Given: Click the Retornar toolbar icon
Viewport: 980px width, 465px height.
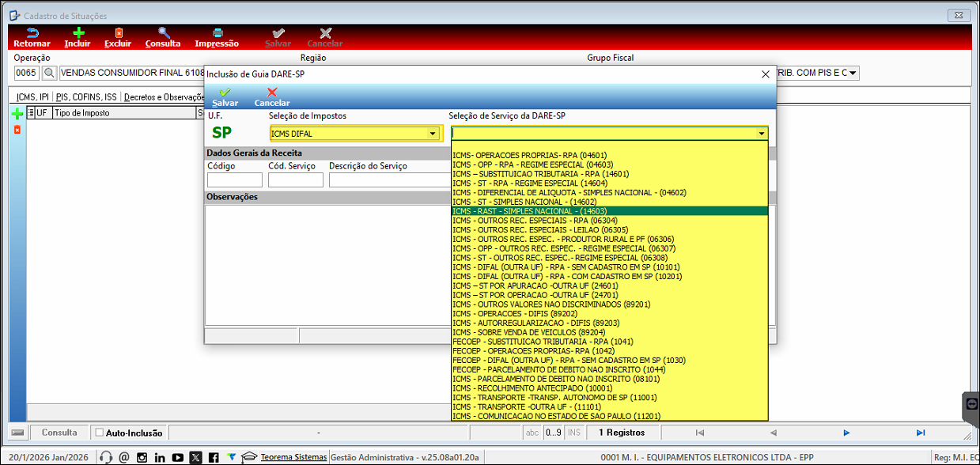Looking at the screenshot, I should point(32,33).
